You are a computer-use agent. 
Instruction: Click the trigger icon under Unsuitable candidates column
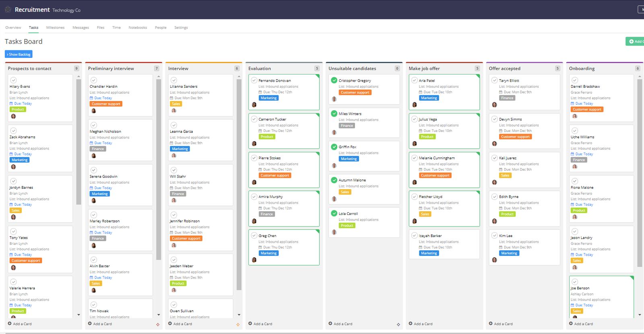(x=398, y=324)
